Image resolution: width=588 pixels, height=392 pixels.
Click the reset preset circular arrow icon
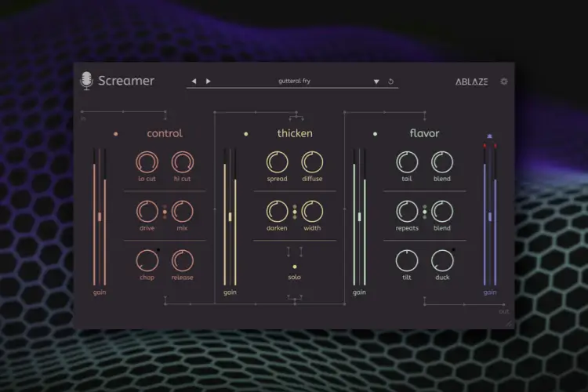point(390,82)
